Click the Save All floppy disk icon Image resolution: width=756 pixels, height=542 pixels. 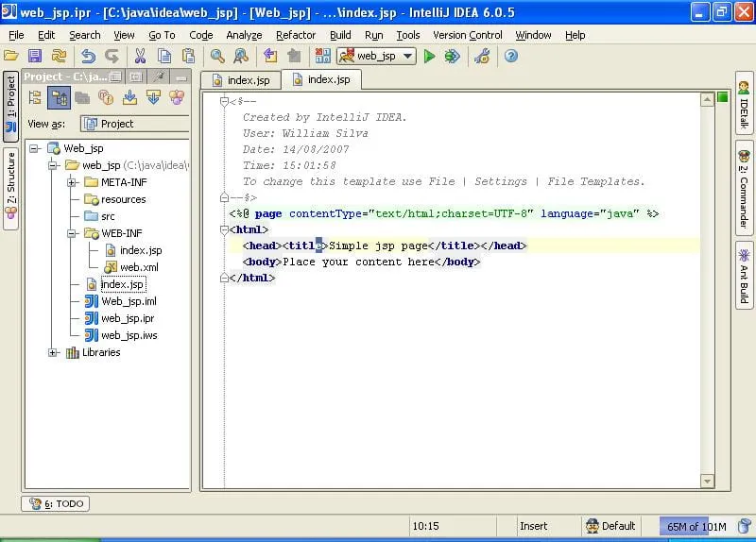pos(35,57)
